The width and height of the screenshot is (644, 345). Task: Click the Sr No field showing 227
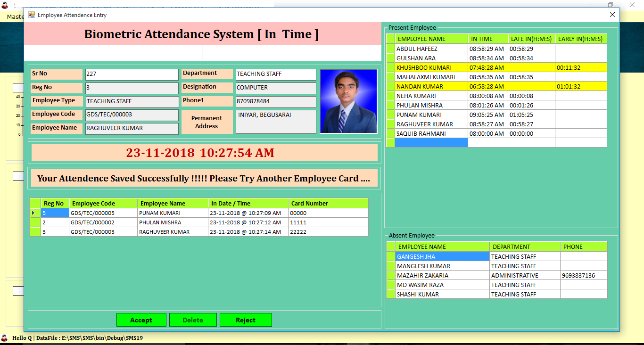[x=132, y=74]
